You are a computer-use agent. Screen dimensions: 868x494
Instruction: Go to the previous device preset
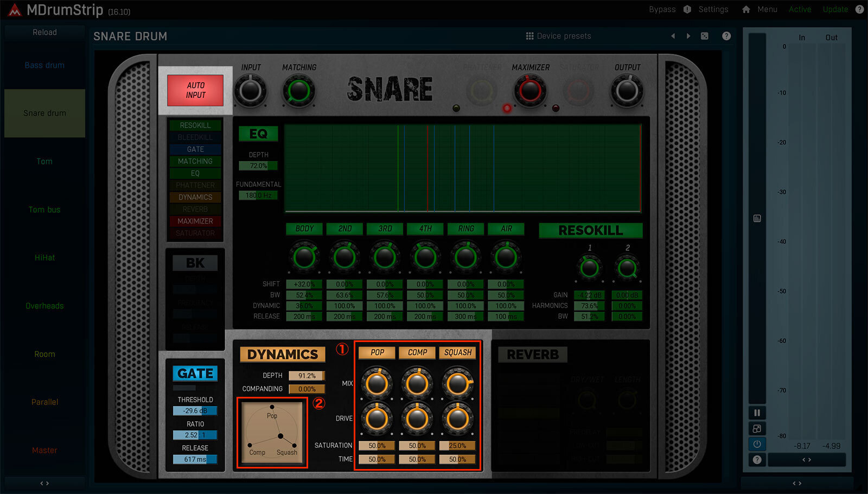click(673, 36)
